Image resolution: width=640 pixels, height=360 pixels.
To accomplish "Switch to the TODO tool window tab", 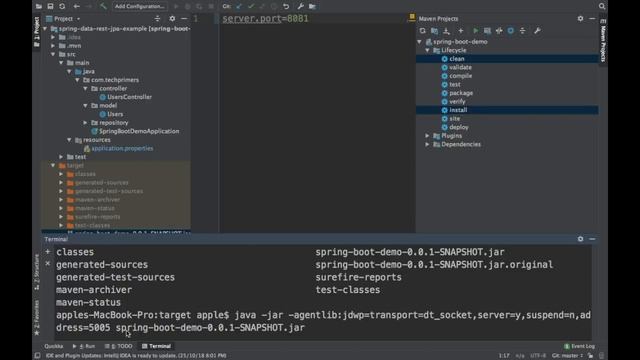I will [119, 346].
